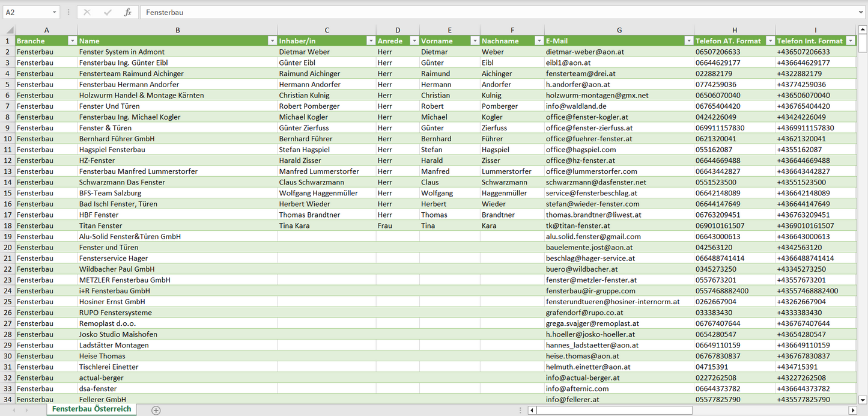Open the Anrede column filter dropdown

tap(414, 41)
